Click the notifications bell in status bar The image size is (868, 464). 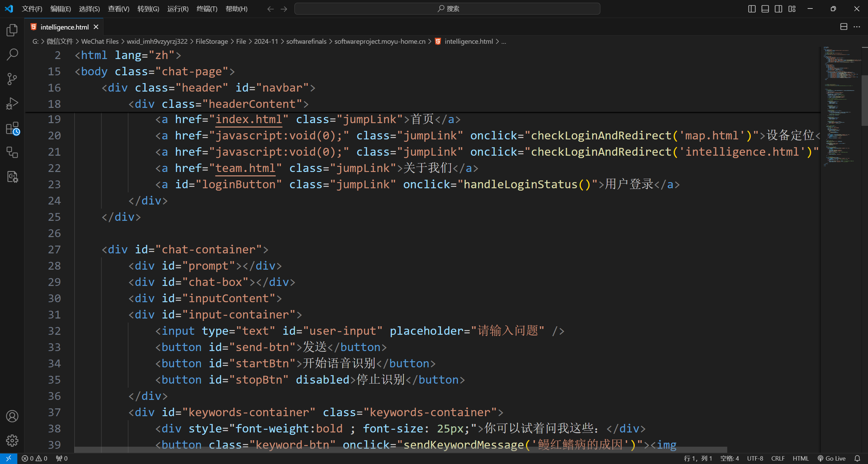(x=857, y=459)
